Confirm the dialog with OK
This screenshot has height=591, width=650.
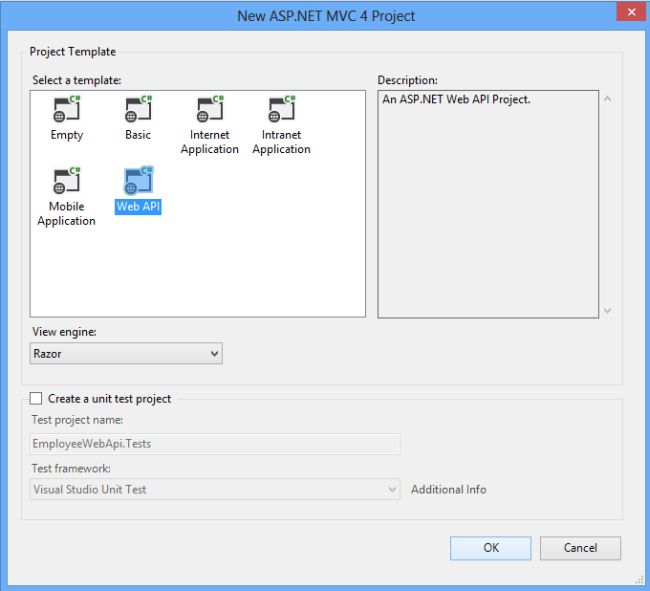(x=490, y=548)
